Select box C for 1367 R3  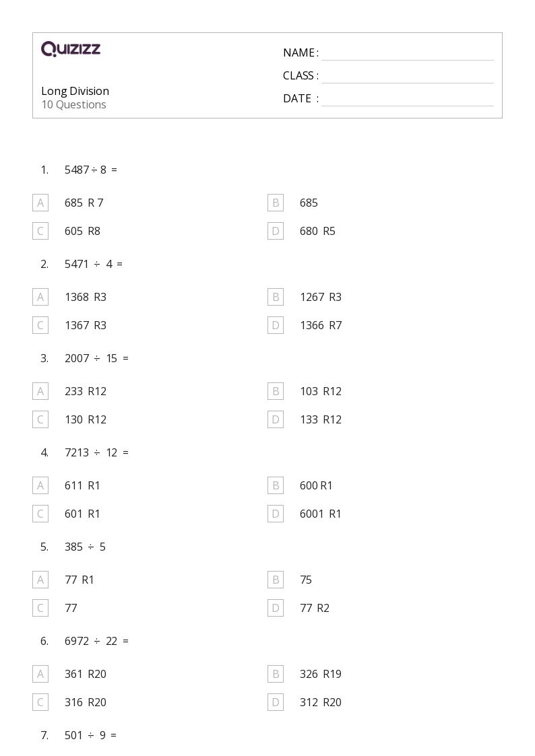tap(40, 325)
